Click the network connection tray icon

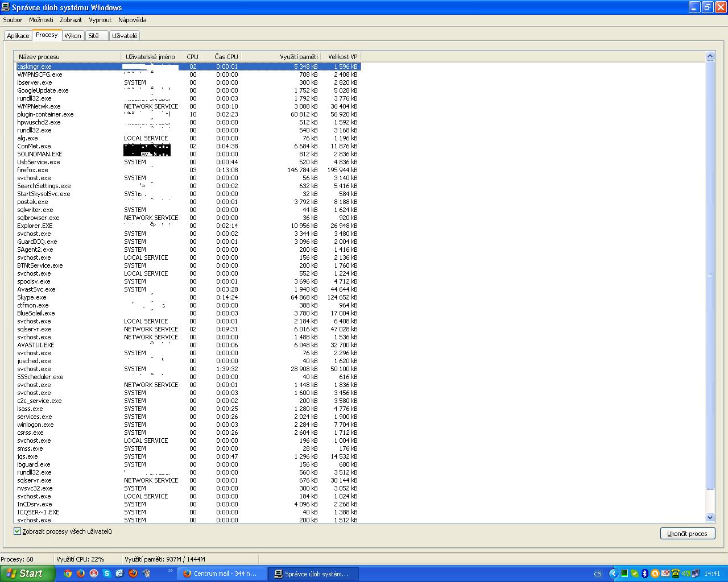[x=696, y=573]
